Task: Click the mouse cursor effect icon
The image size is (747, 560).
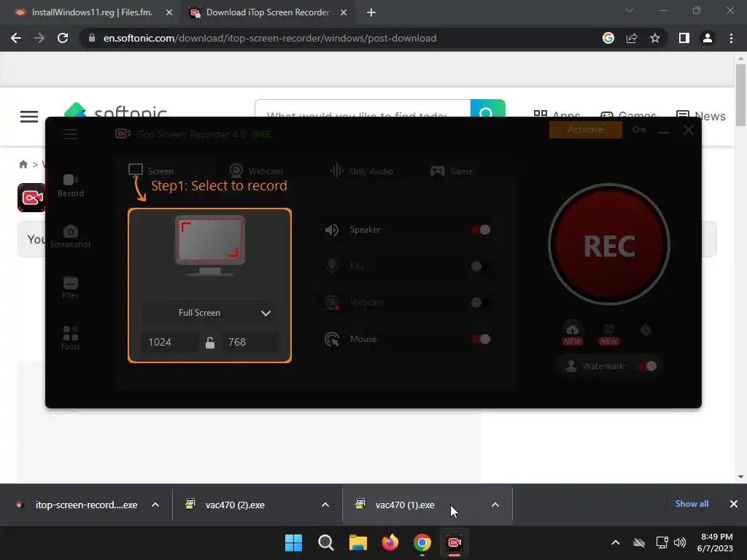Action: 332,339
